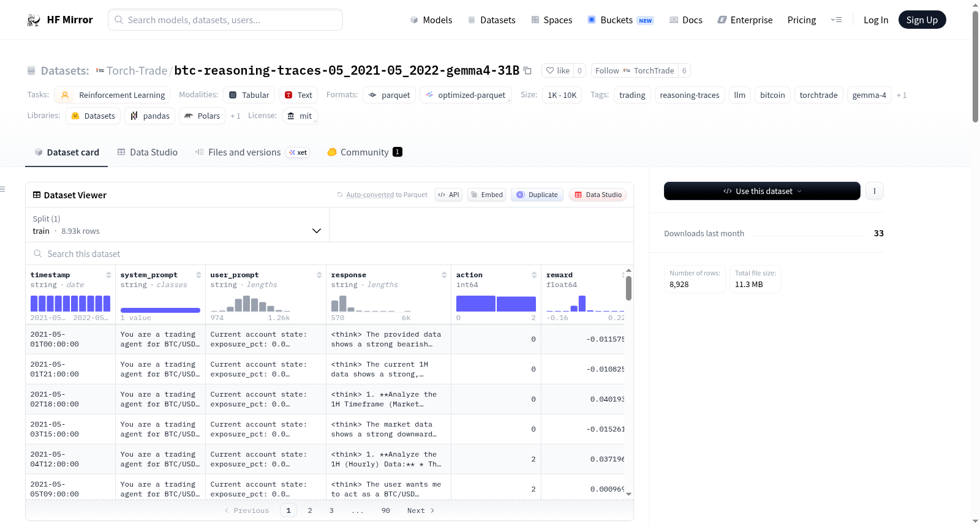Image resolution: width=980 pixels, height=527 pixels.
Task: Sort the action column
Action: point(534,275)
